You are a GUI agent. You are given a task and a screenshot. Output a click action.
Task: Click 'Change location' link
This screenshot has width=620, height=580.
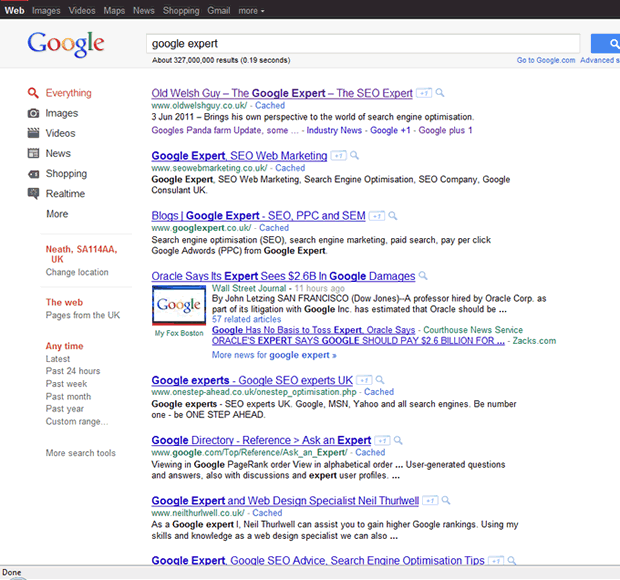tap(77, 272)
